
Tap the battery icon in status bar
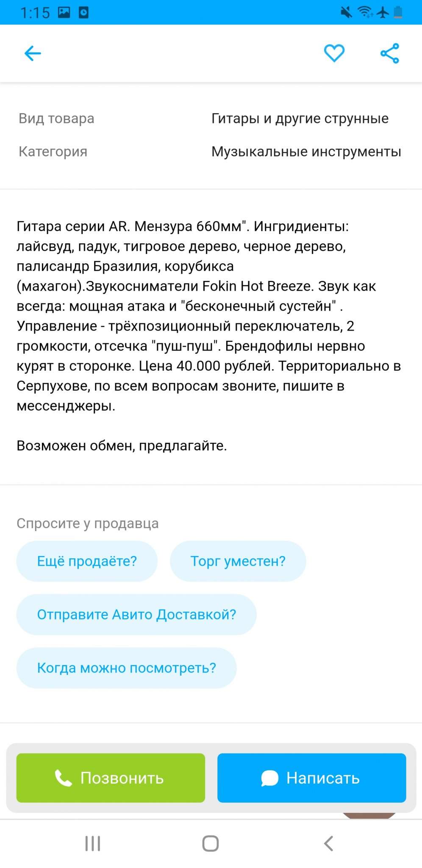398,12
